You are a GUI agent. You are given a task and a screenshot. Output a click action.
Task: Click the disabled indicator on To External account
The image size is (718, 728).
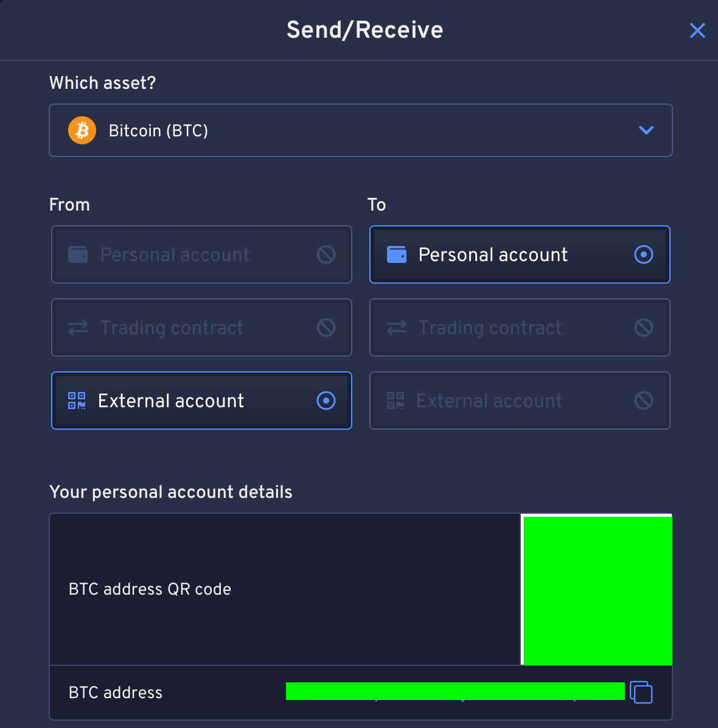click(x=644, y=401)
